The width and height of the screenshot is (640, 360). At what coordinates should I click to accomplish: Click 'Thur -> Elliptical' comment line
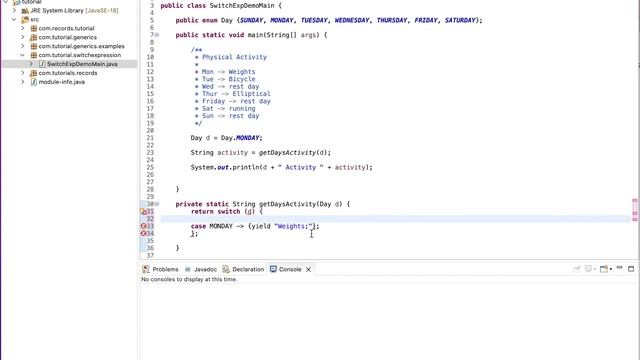coord(236,94)
